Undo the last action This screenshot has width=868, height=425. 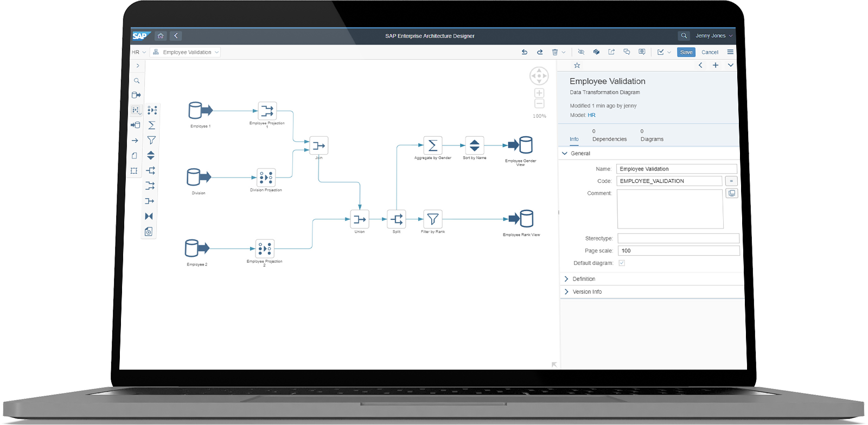click(525, 52)
